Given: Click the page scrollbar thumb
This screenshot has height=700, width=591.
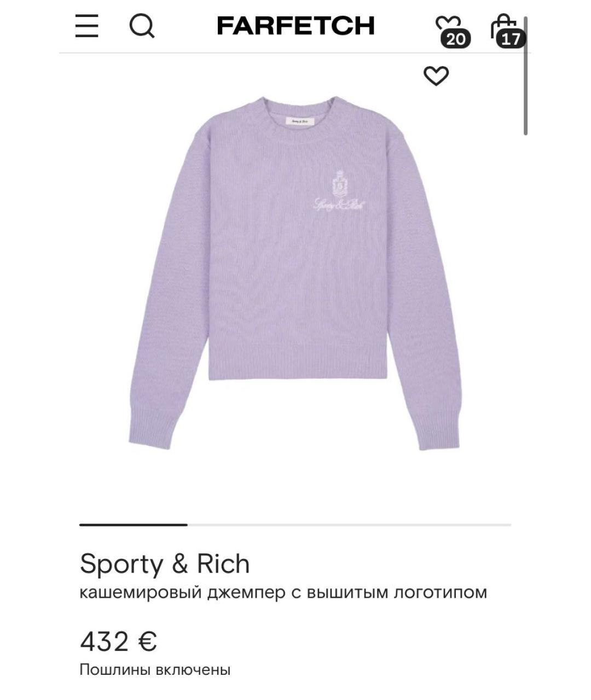Looking at the screenshot, I should point(525,76).
